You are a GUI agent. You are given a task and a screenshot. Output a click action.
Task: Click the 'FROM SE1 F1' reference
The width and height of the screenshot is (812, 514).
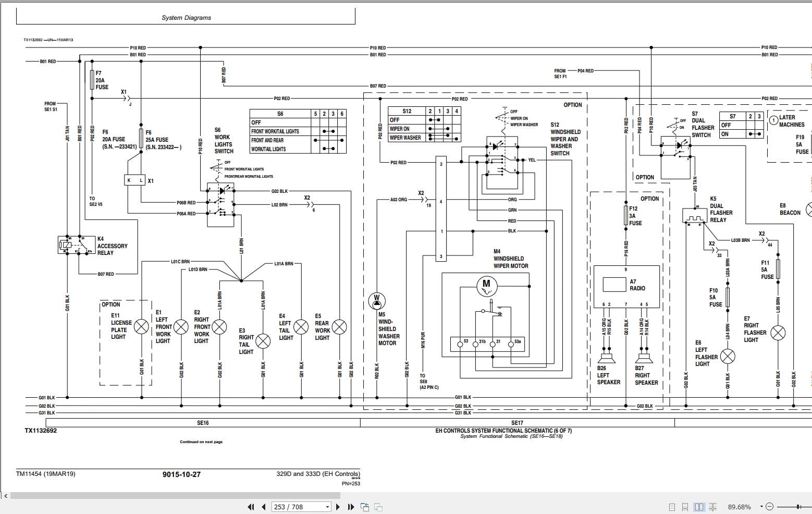[x=560, y=74]
